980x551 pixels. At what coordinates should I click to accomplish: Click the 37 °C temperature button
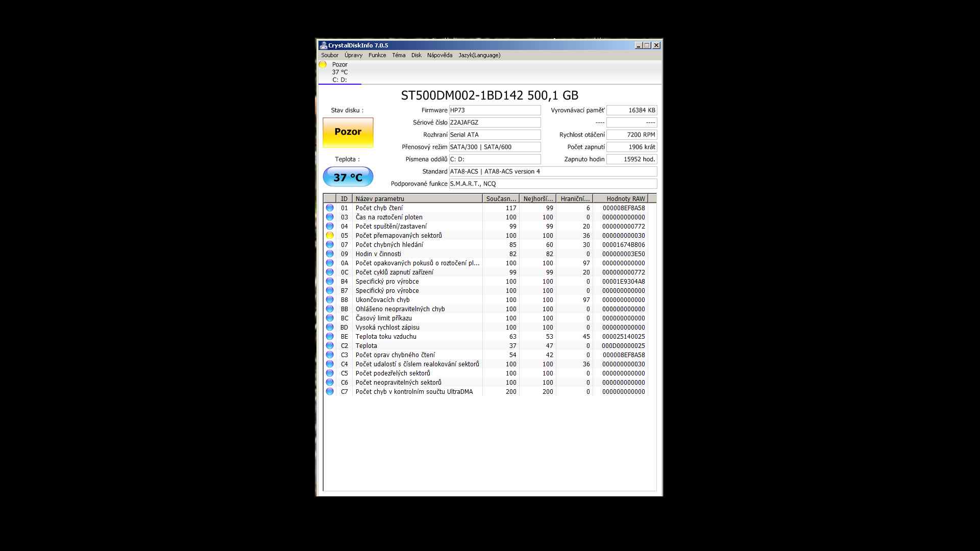348,177
